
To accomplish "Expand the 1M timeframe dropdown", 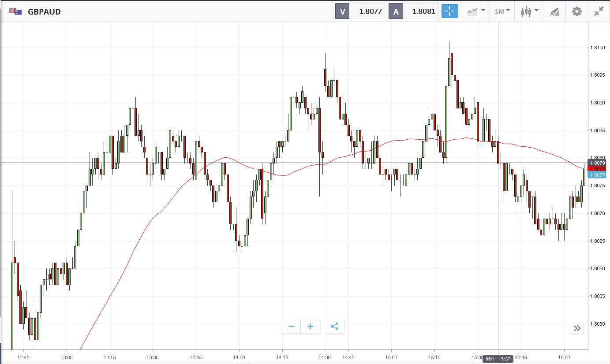I will click(502, 11).
